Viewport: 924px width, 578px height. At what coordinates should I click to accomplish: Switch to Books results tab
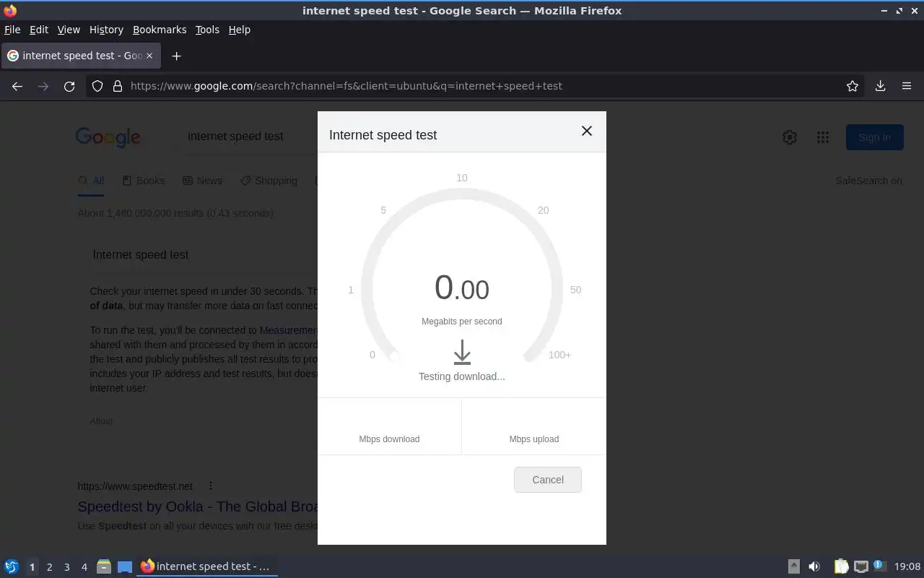[143, 181]
